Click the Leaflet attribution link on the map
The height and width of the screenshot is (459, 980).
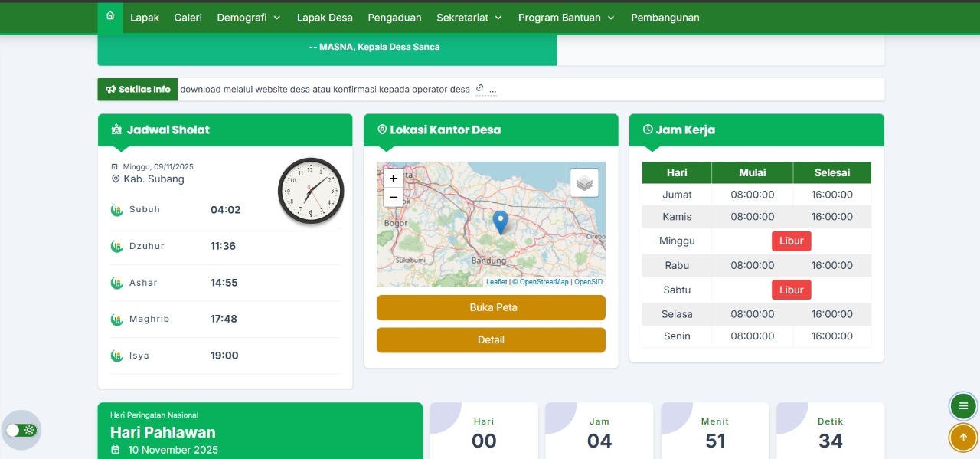coord(496,282)
